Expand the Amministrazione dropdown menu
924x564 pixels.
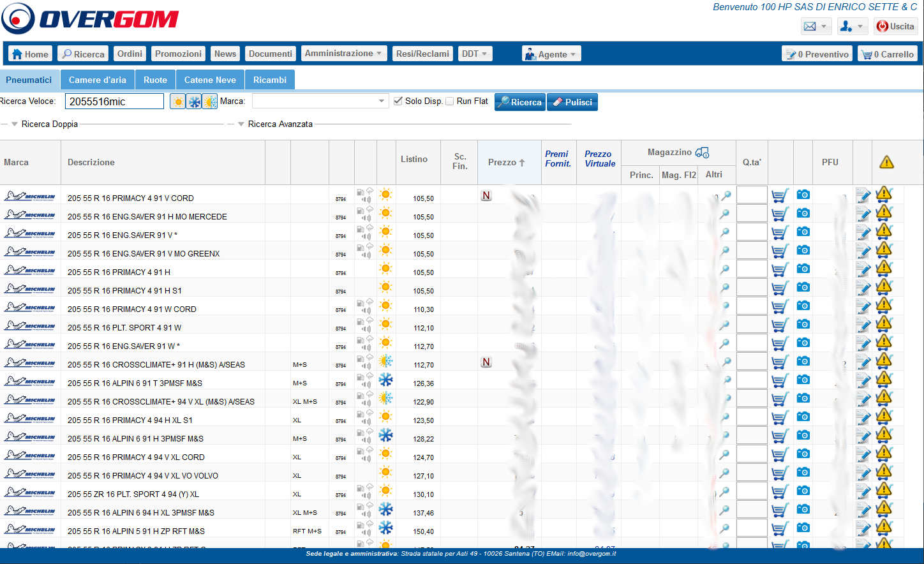(x=343, y=54)
